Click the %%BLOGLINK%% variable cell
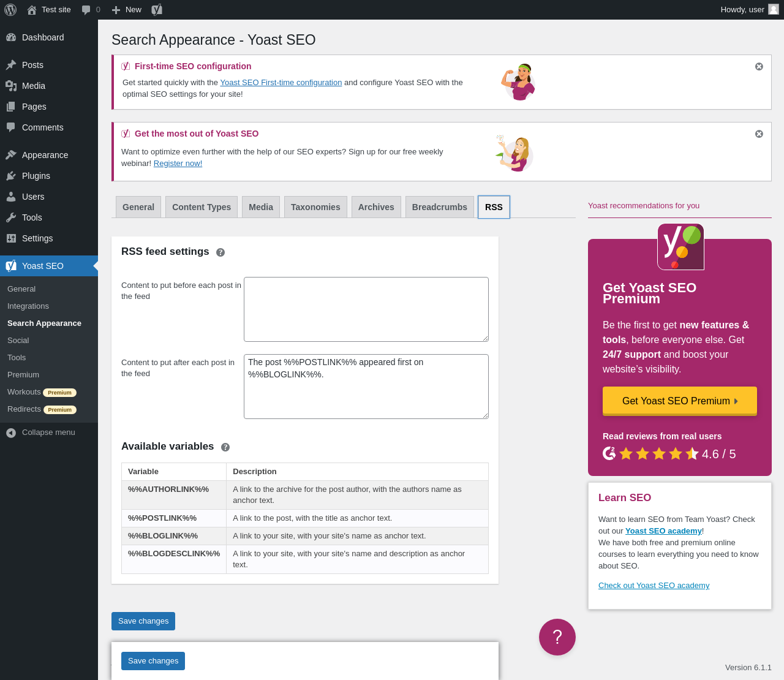 [x=174, y=536]
